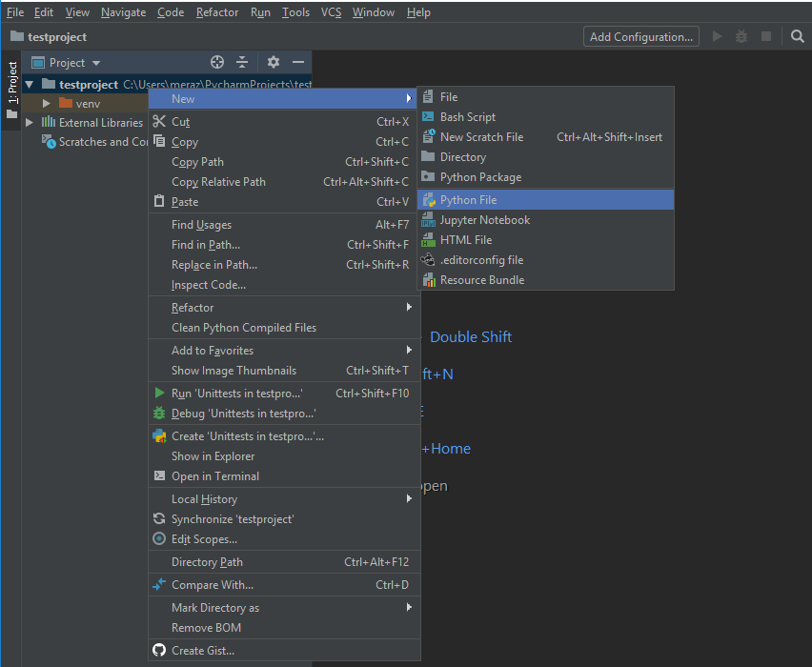
Task: Click the Debug bug icon in toolbar
Action: pos(741,36)
